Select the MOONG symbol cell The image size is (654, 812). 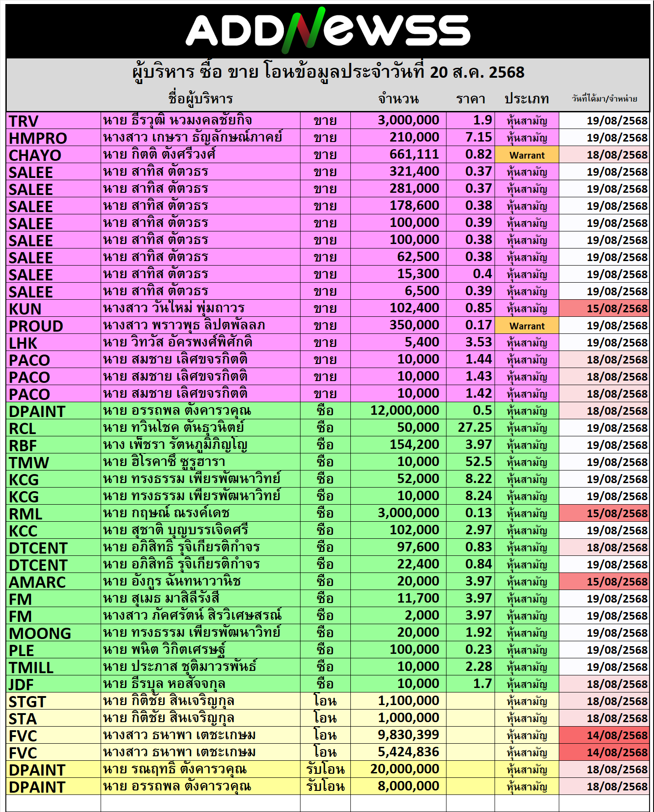click(x=54, y=633)
